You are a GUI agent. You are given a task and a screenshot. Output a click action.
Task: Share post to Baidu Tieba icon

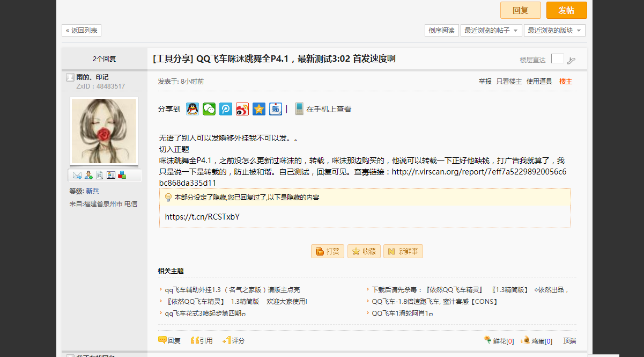[x=276, y=108]
